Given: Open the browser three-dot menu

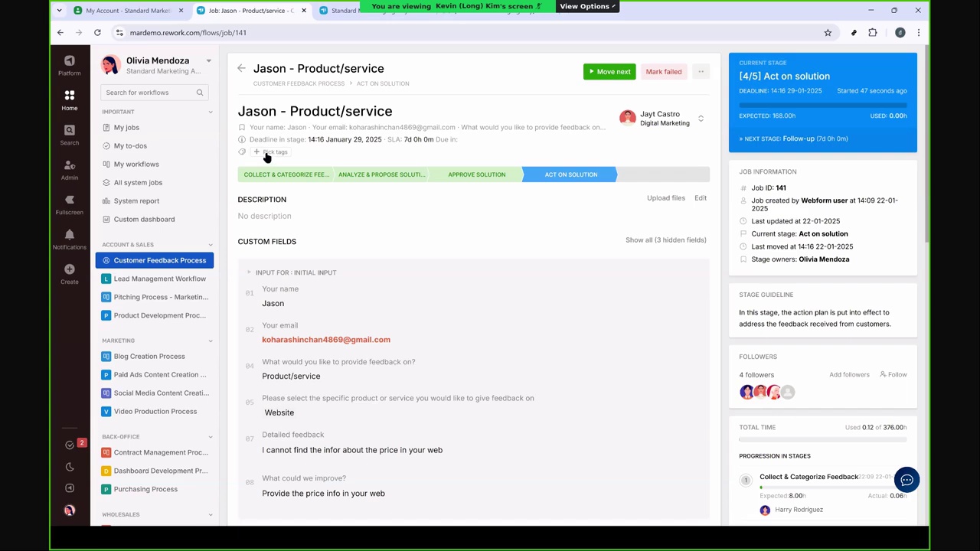Looking at the screenshot, I should point(918,33).
